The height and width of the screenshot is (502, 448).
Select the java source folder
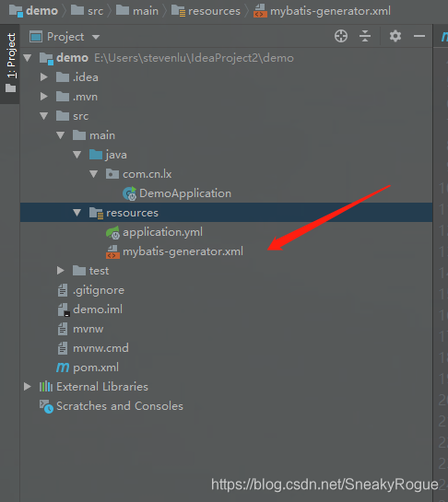pos(116,155)
